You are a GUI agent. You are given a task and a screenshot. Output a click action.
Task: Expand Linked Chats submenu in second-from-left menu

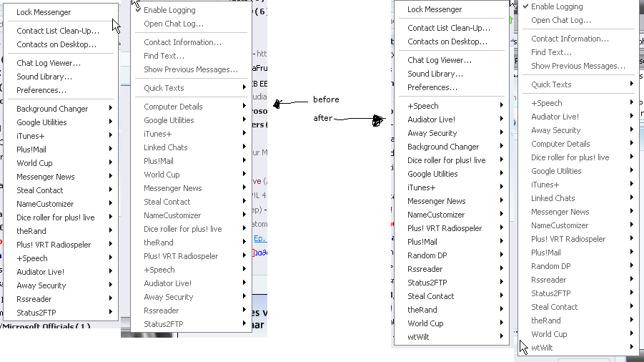click(x=245, y=147)
